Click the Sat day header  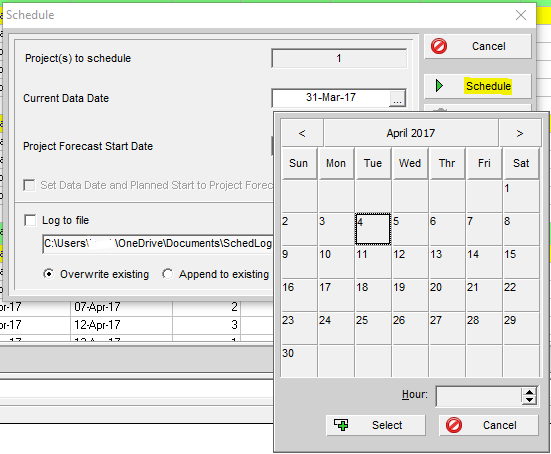point(521,163)
